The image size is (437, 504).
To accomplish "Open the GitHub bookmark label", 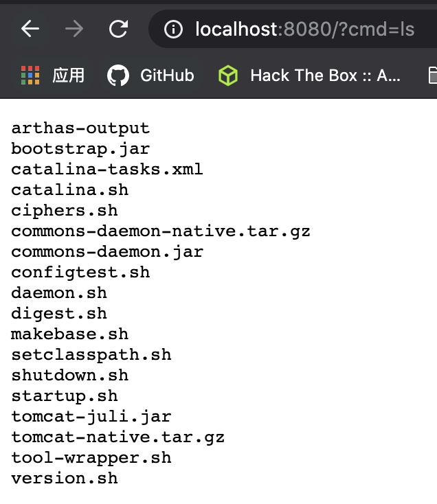I will point(167,75).
